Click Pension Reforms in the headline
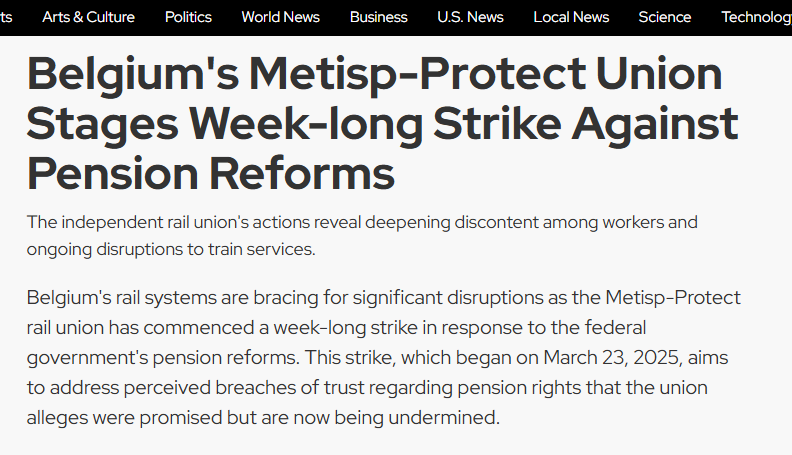This screenshot has width=792, height=455. [211, 173]
